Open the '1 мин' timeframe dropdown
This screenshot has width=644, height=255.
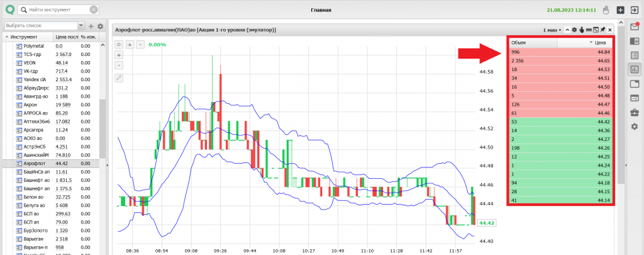click(x=552, y=30)
